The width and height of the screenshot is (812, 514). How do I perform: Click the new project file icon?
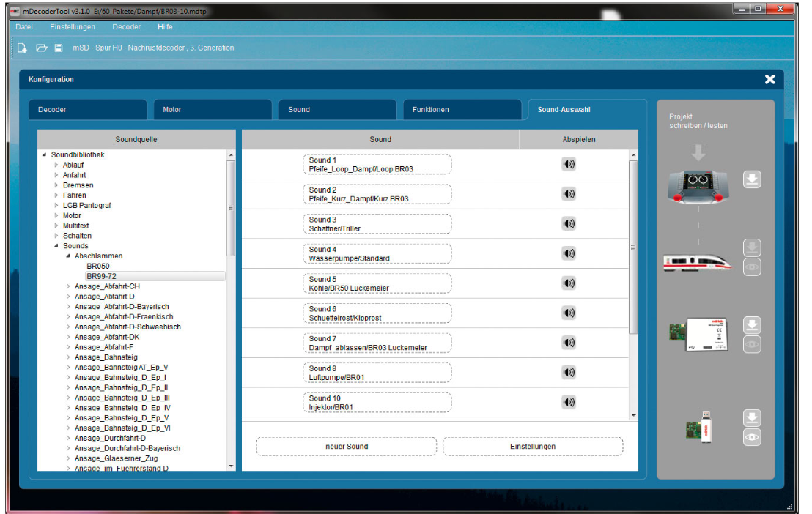(x=23, y=48)
